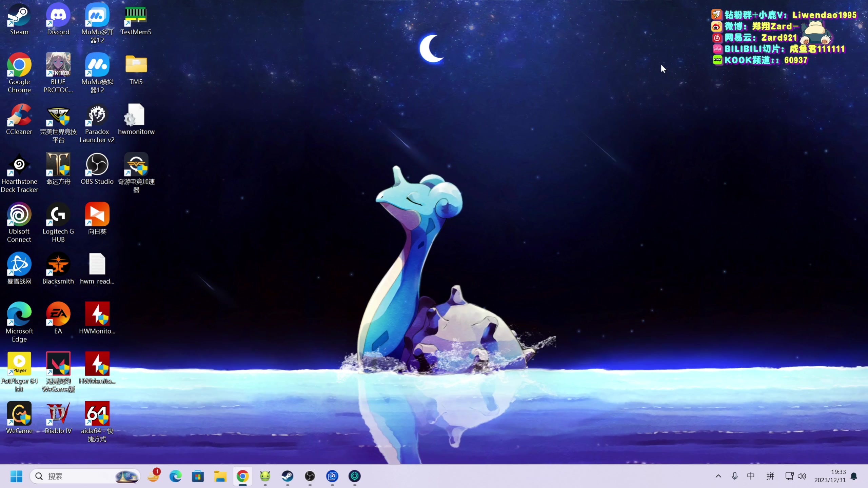Click the CCleaner desktop shortcut

click(x=19, y=115)
